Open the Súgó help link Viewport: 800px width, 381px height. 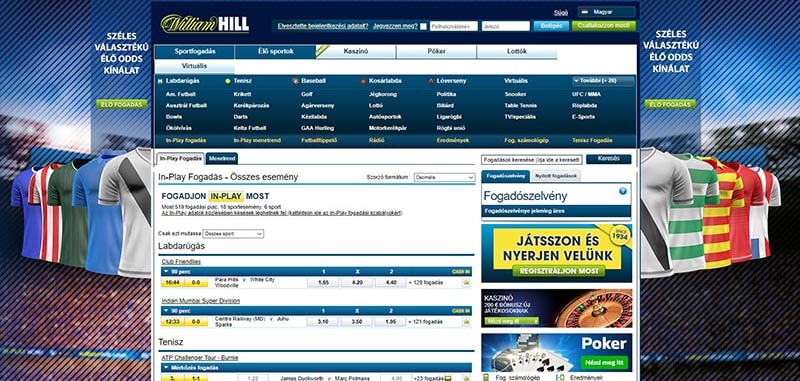pyautogui.click(x=561, y=13)
